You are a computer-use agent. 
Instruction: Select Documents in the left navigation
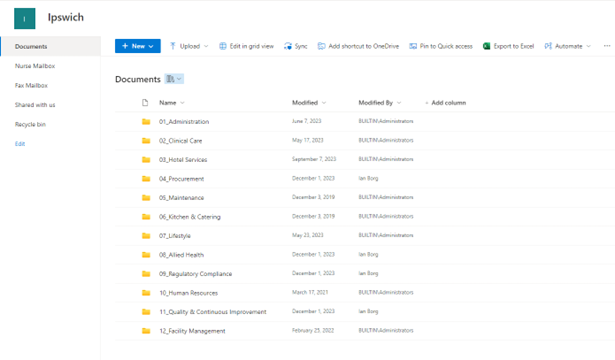(51, 46)
